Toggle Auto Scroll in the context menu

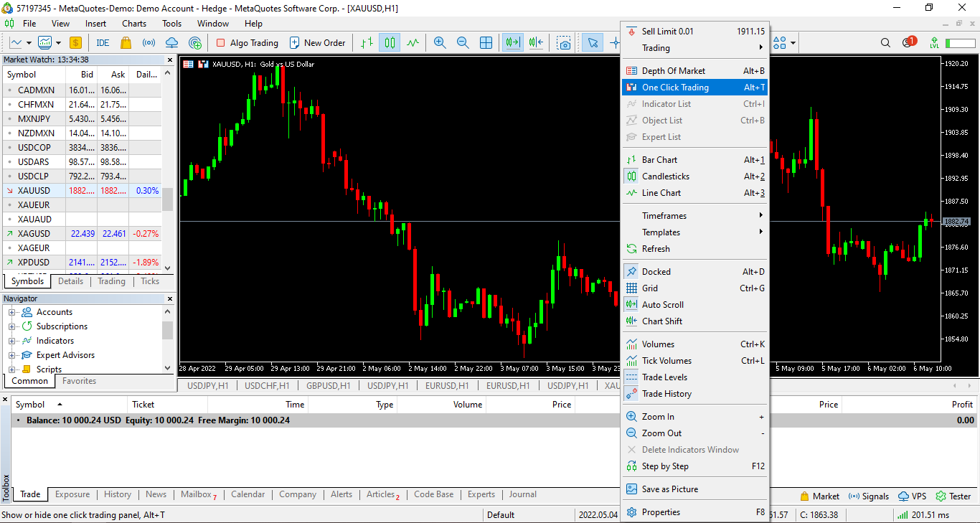[694, 305]
